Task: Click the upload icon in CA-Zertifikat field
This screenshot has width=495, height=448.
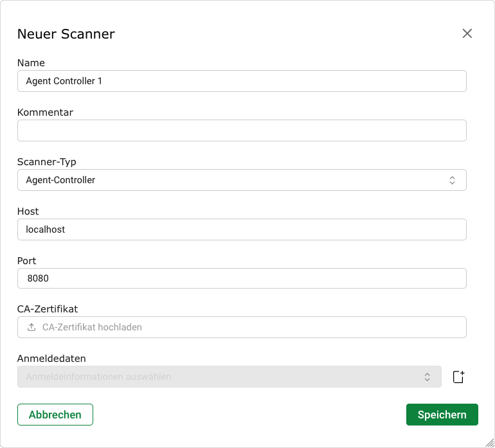Action: 32,327
